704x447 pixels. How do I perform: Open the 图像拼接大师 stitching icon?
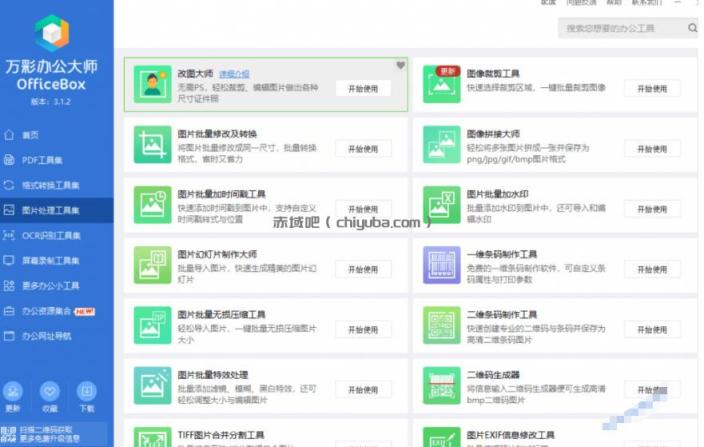441,145
